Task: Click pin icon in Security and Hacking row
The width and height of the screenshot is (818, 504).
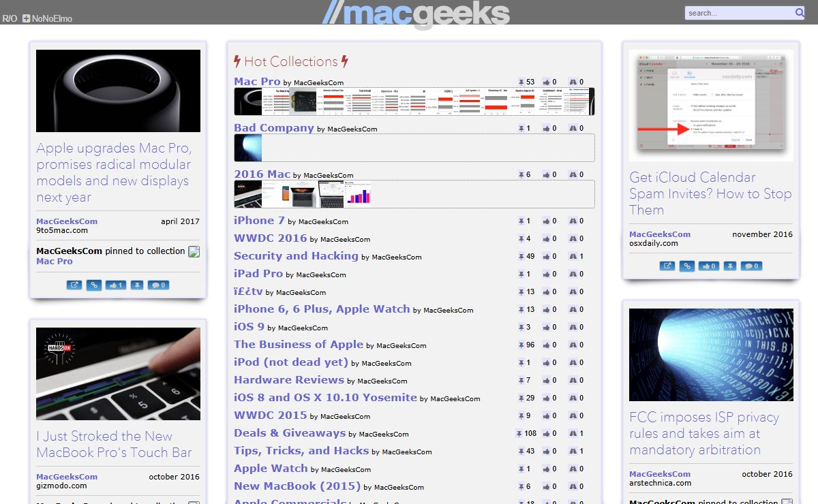Action: pos(521,256)
